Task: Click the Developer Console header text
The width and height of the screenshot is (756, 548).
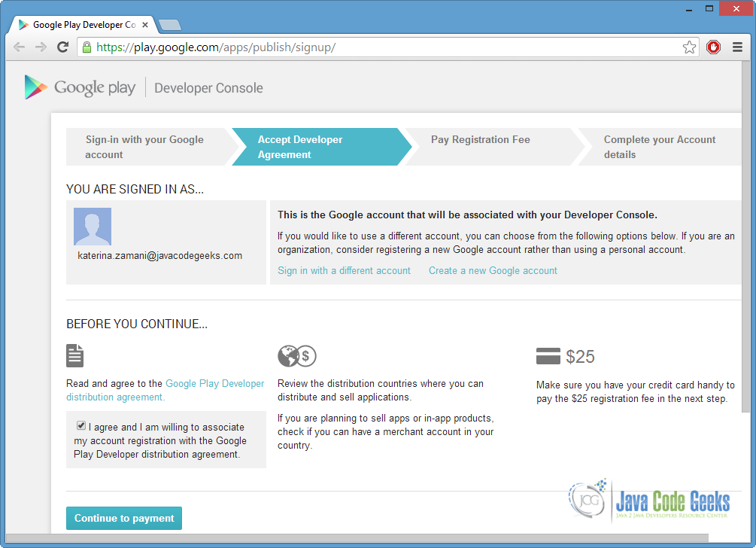Action: click(x=209, y=88)
